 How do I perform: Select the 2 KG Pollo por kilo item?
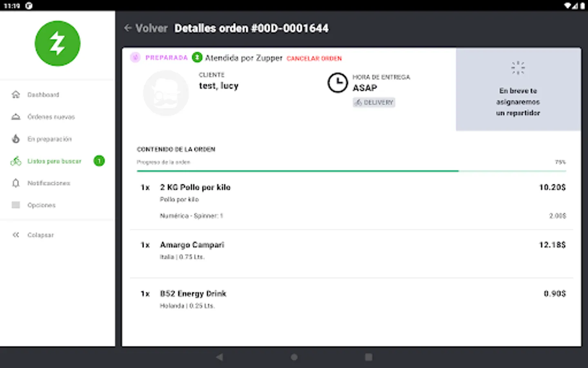[x=195, y=187]
